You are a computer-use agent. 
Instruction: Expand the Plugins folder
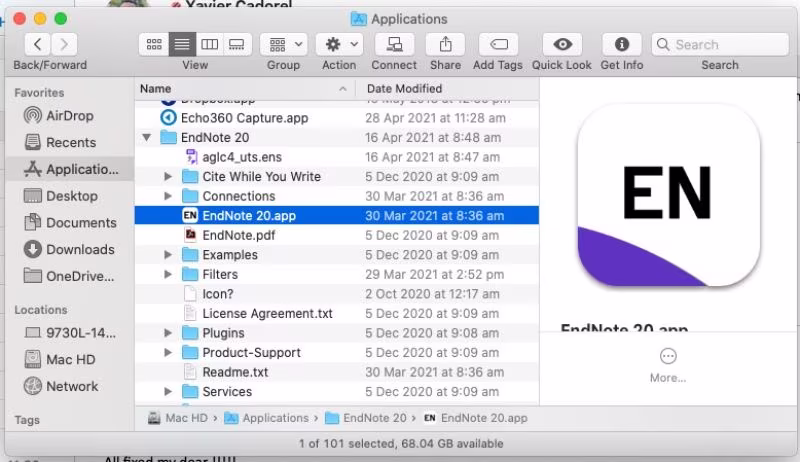click(168, 333)
